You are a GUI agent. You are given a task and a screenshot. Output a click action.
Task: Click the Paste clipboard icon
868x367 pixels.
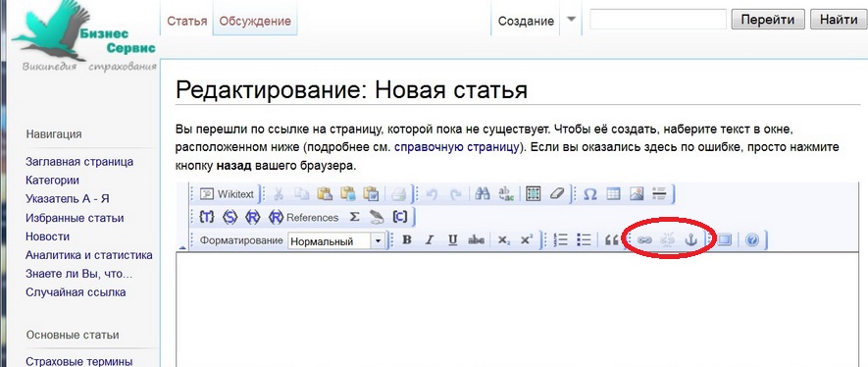click(325, 194)
